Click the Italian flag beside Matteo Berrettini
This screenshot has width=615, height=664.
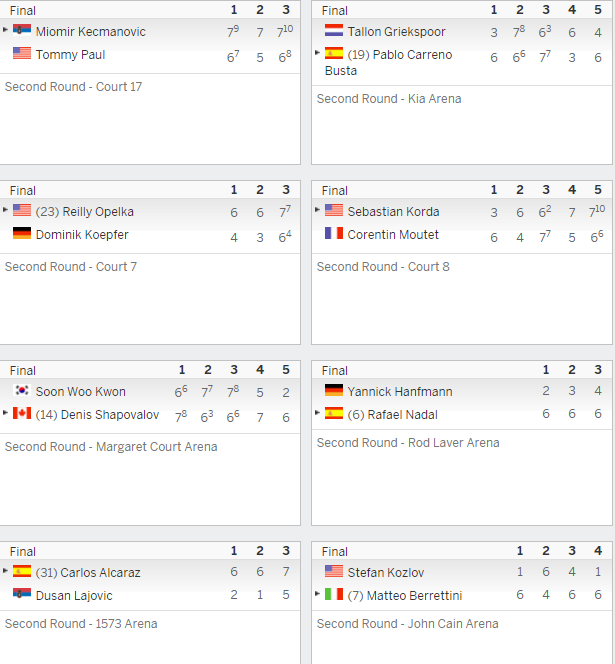coord(334,594)
